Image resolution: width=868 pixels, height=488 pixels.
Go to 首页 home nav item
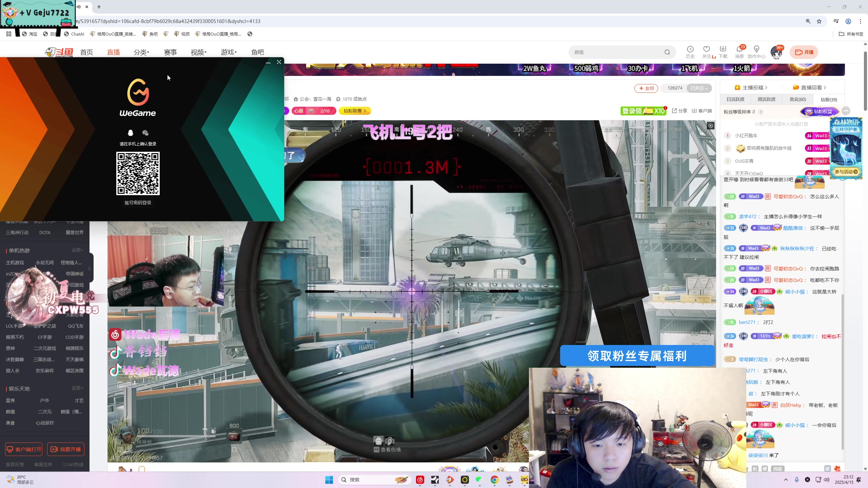pyautogui.click(x=86, y=52)
